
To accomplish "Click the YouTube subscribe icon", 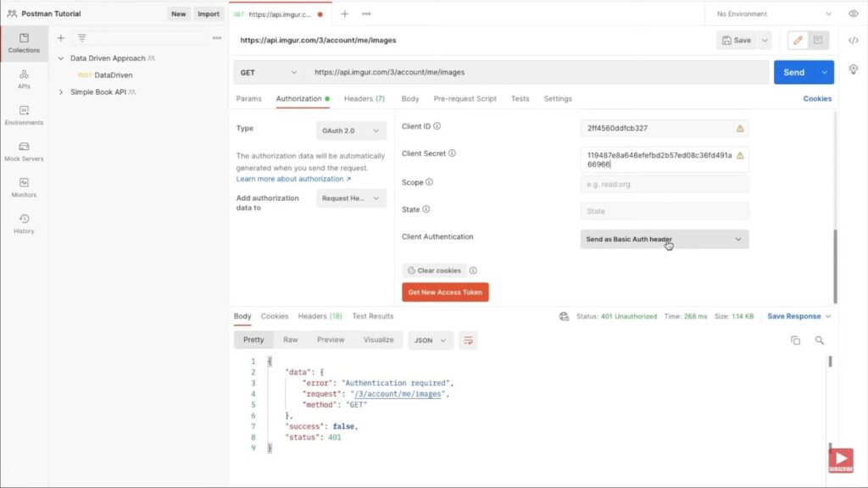I will 840,460.
